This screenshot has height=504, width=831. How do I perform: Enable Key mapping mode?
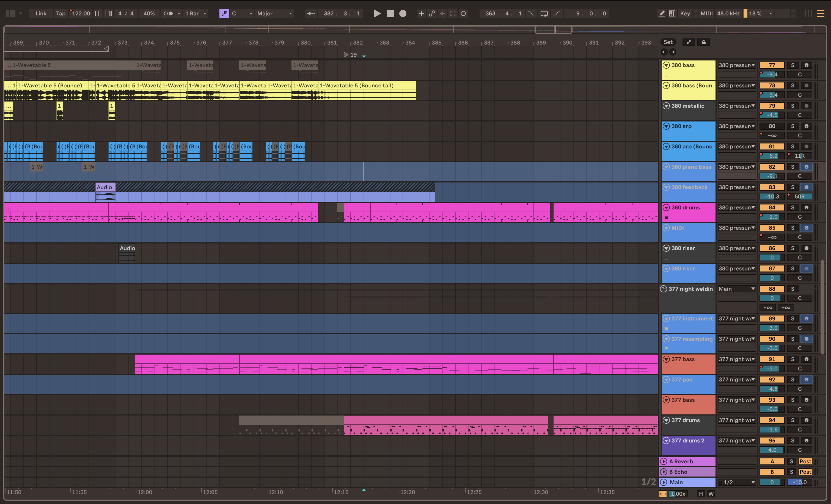tap(685, 13)
